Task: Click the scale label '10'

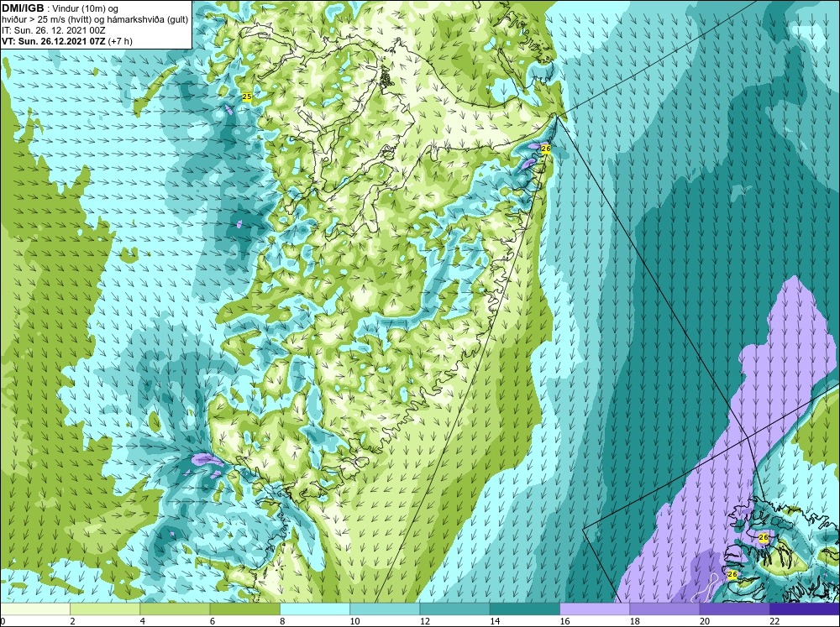Action: [354, 621]
